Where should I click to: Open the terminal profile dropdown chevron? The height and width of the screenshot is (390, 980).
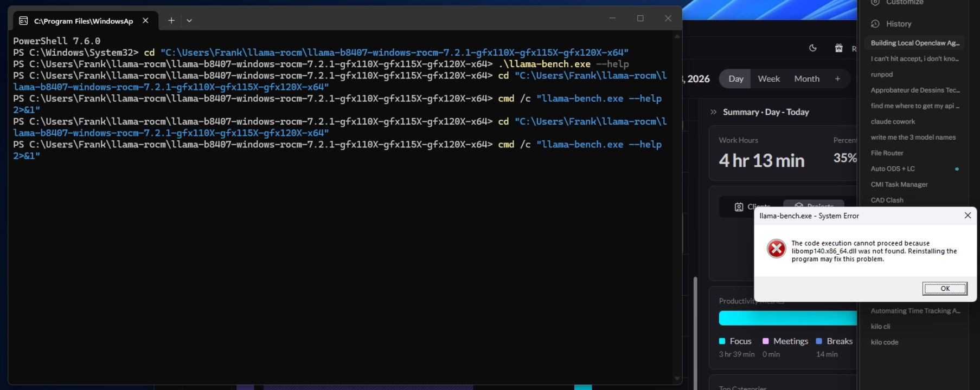[189, 21]
